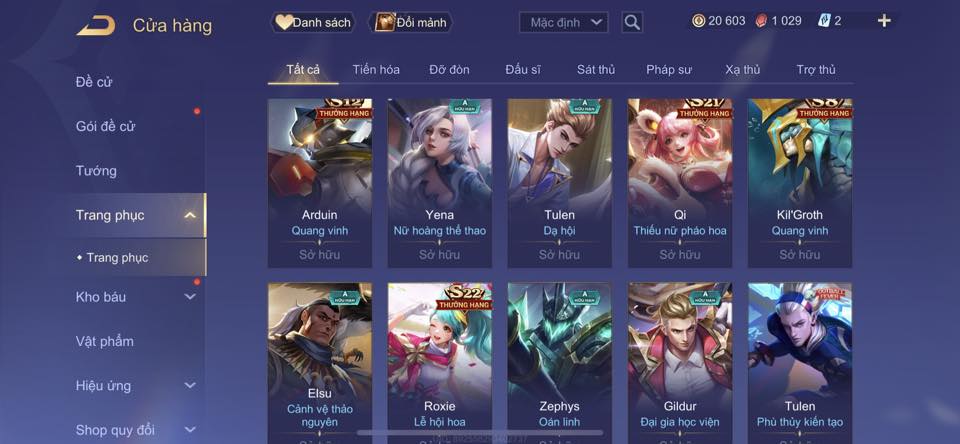Viewport: 960px width, 444px height.
Task: Tap the red ruby currency icon
Action: [x=761, y=21]
